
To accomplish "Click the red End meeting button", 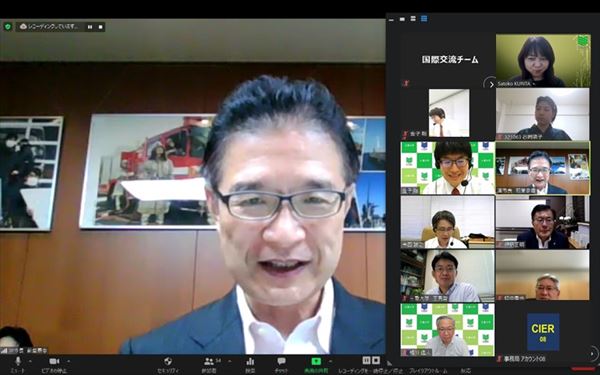I will pyautogui.click(x=583, y=369).
